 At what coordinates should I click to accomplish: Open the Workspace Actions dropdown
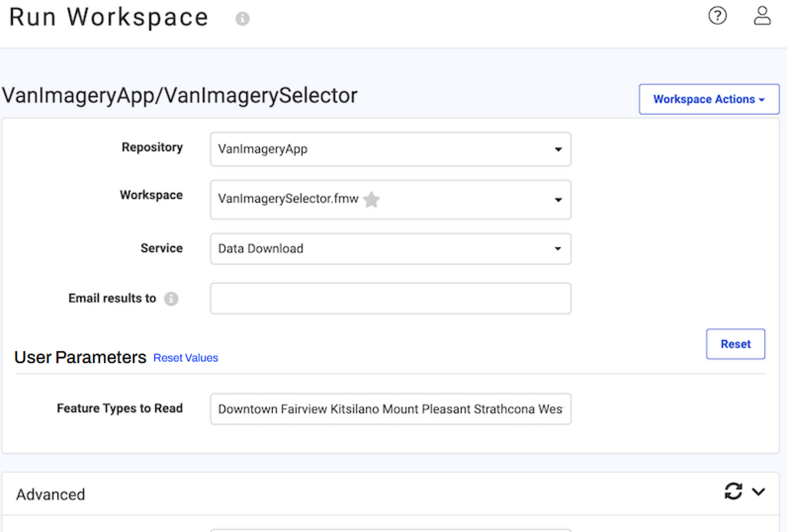(709, 99)
